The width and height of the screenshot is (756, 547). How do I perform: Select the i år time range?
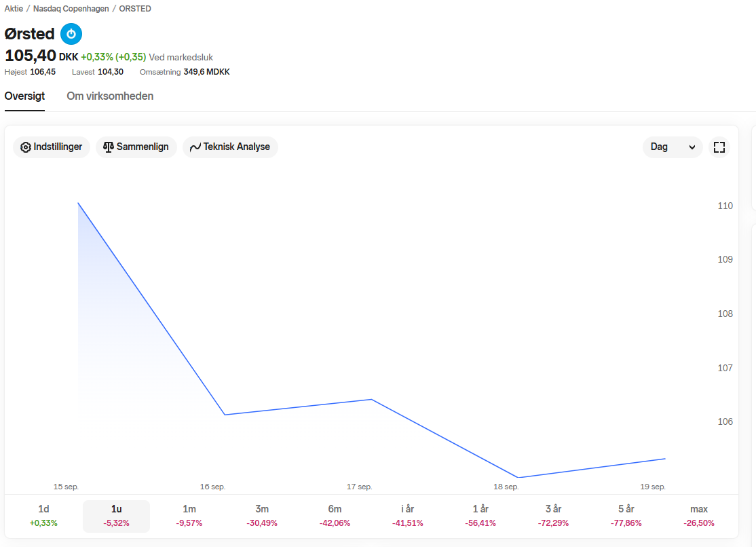point(407,516)
